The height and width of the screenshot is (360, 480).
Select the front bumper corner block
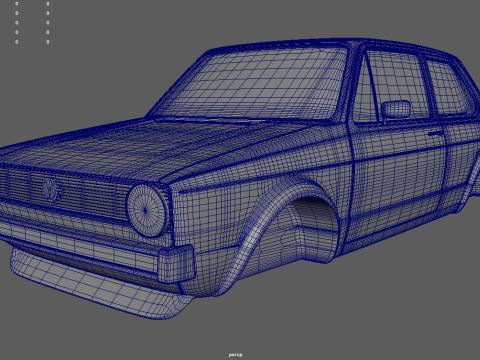176,263
